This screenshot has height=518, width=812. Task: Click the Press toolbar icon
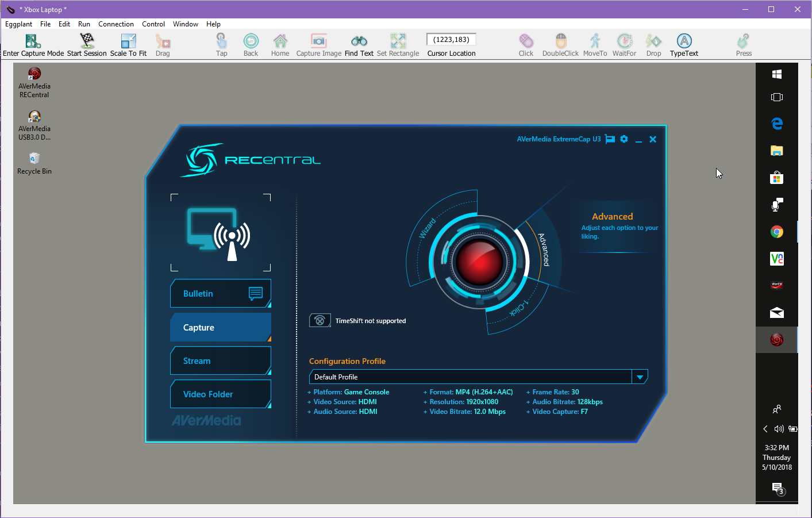click(744, 41)
